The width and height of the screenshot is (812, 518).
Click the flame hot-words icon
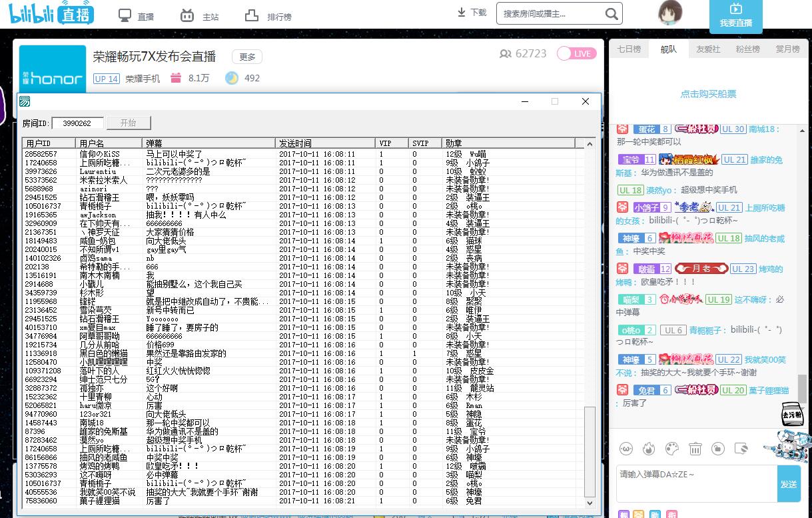coord(649,449)
